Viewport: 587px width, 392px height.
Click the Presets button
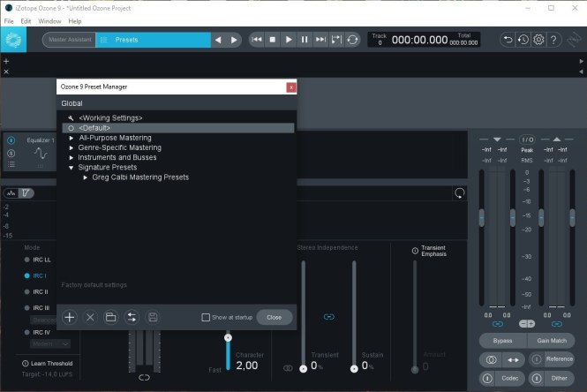tap(153, 40)
